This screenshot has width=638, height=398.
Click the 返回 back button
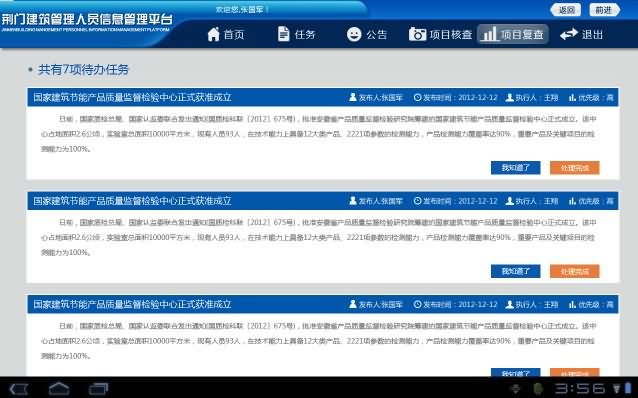(x=566, y=10)
